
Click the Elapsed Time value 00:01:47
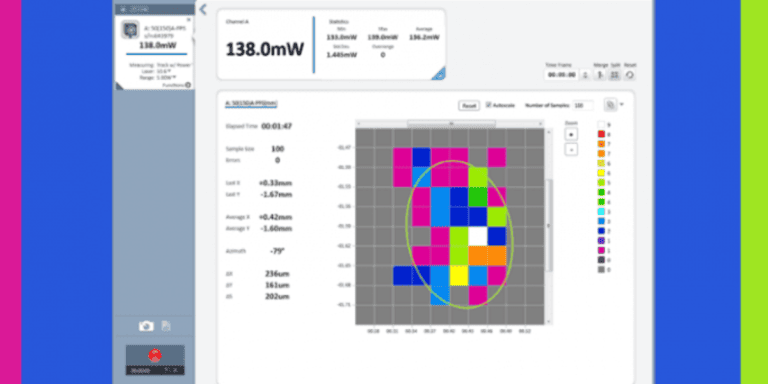click(x=276, y=126)
